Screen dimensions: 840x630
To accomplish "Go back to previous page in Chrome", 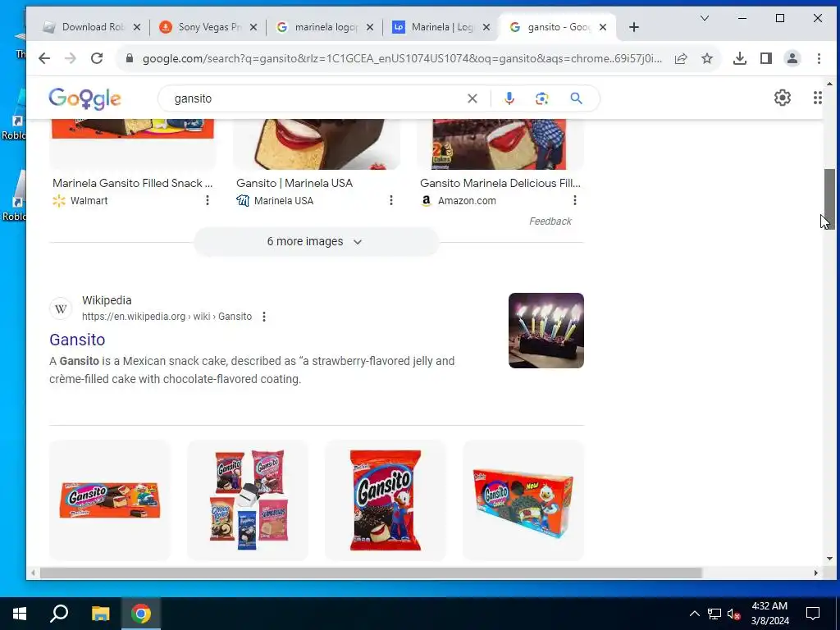I will click(44, 58).
